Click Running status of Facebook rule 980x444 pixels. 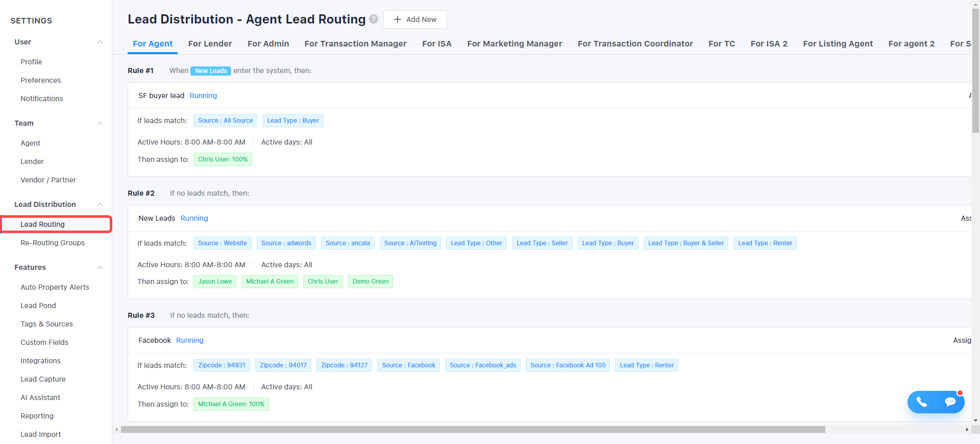[190, 340]
